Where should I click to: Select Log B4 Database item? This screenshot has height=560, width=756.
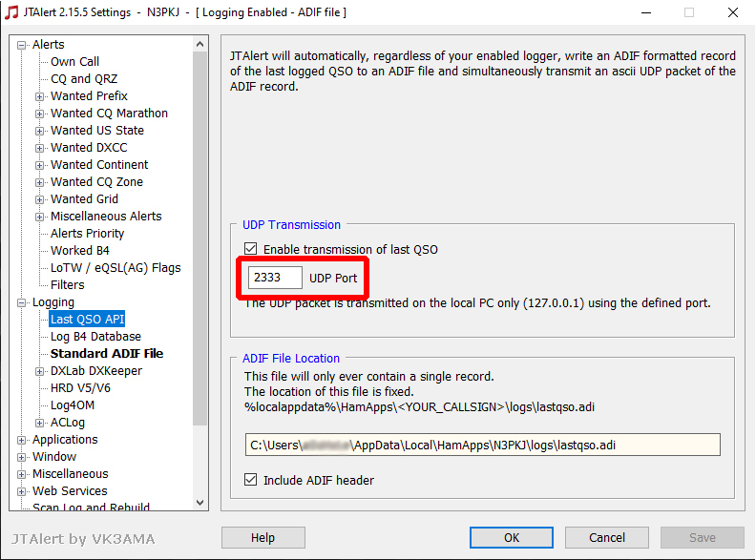click(95, 337)
